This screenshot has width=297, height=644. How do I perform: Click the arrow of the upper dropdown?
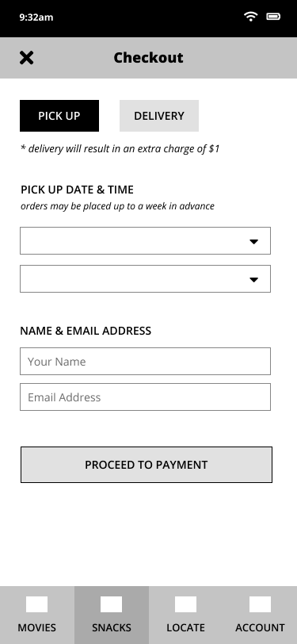pos(254,241)
